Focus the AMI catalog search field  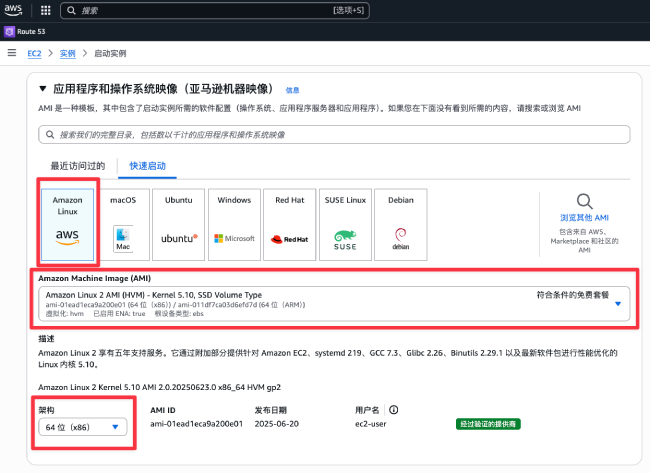click(x=334, y=135)
